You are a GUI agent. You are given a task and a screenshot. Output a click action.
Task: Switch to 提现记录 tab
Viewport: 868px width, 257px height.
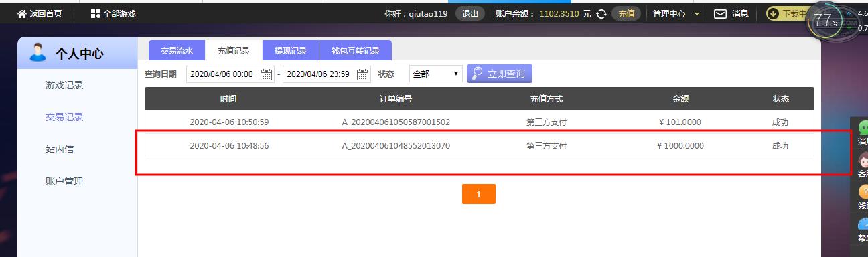point(291,51)
